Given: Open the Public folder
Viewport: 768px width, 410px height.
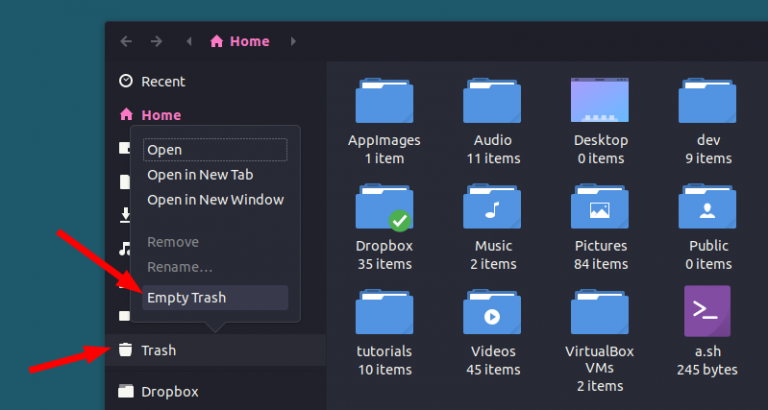Looking at the screenshot, I should pos(707,207).
